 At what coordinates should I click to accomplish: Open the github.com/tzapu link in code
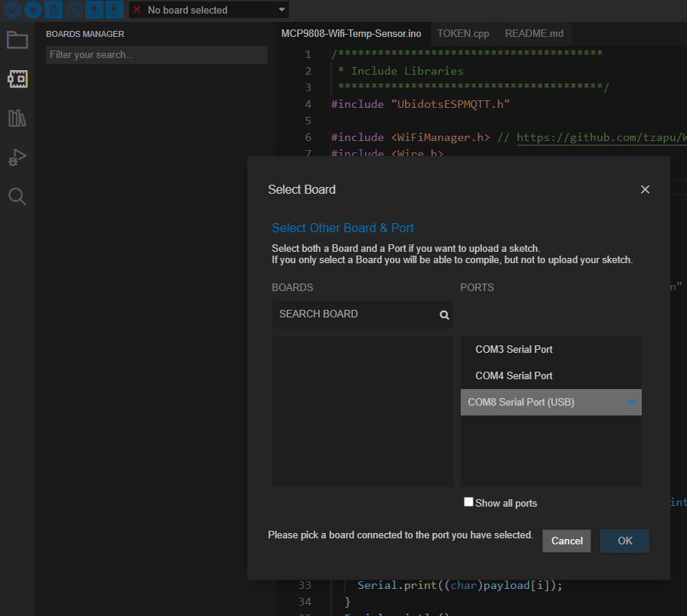[601, 137]
